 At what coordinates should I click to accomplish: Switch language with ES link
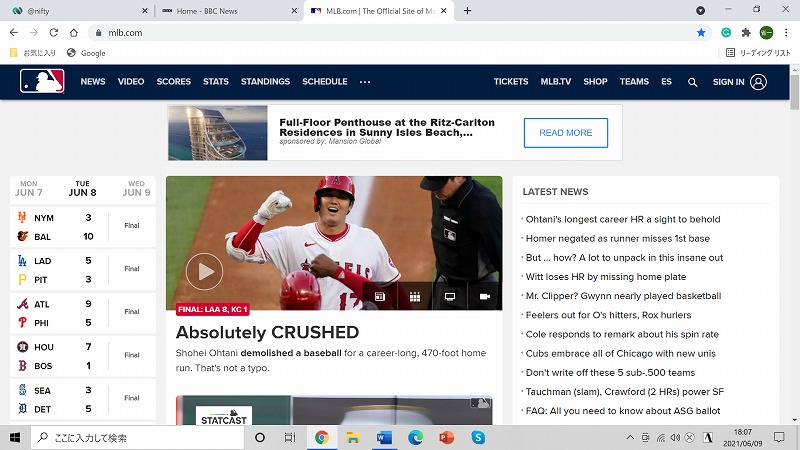(666, 82)
